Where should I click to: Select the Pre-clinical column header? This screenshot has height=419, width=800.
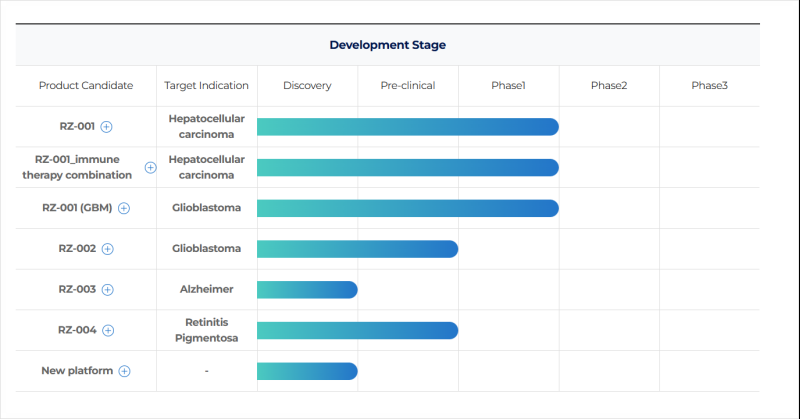[x=408, y=86]
